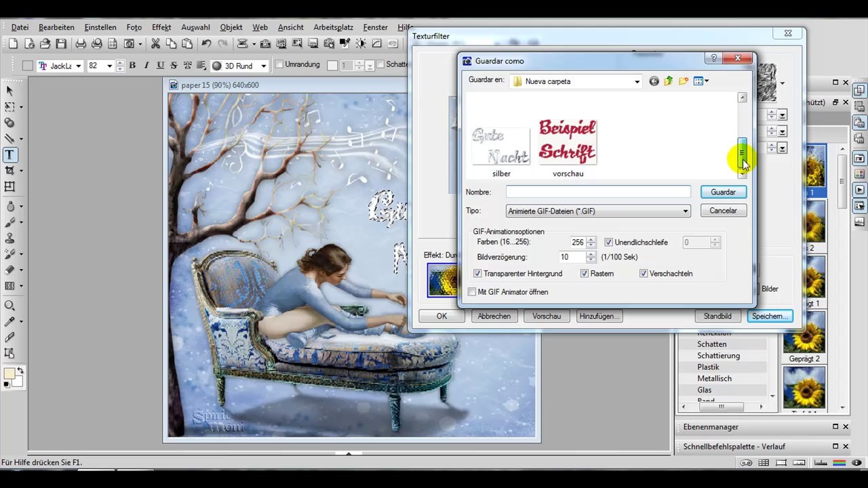Apply Underline text formatting
Screen dimensions: 868x488
pos(161,66)
